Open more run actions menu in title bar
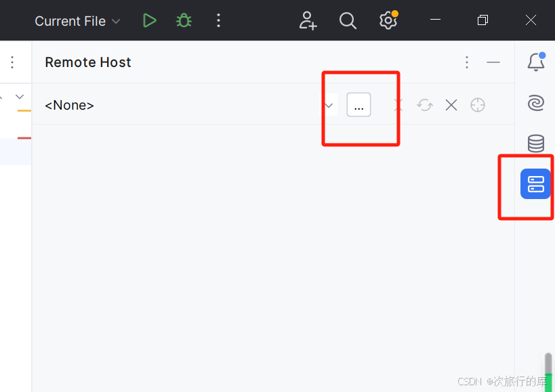This screenshot has height=392, width=555. pyautogui.click(x=218, y=20)
